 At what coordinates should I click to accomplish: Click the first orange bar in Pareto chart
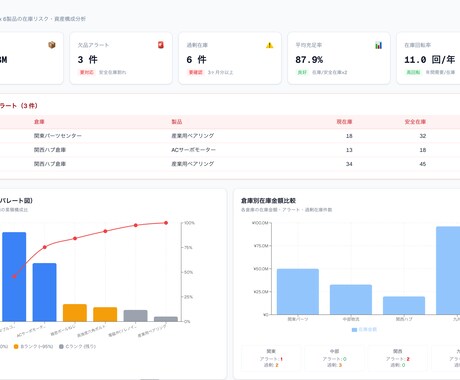tap(75, 313)
